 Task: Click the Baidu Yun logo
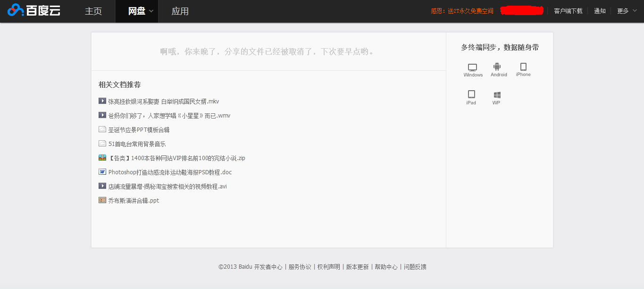(x=34, y=10)
